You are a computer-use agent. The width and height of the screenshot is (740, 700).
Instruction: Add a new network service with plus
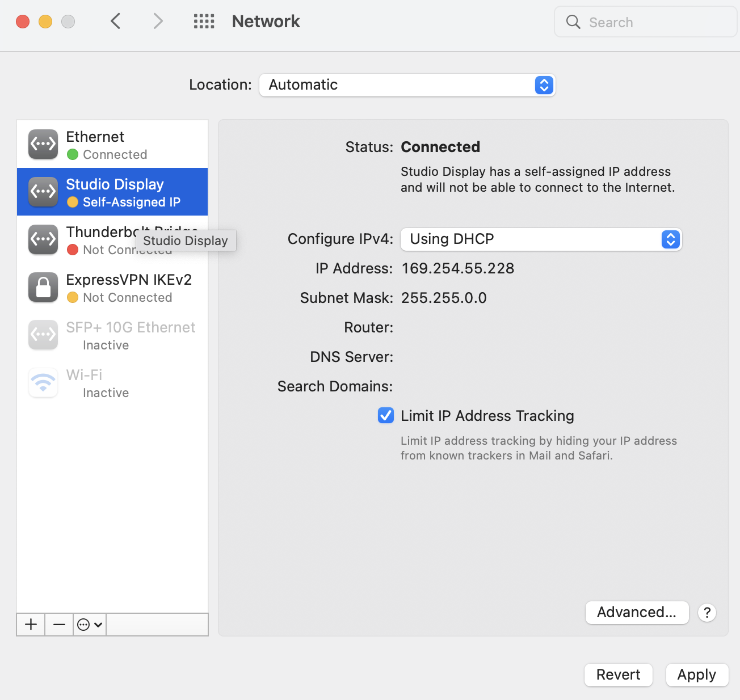pos(31,625)
